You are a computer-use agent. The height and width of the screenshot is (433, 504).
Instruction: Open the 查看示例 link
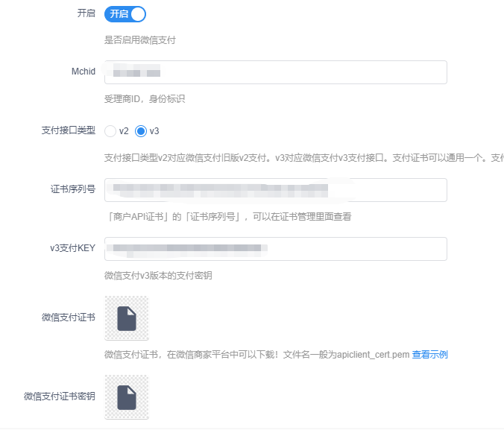[x=430, y=355]
